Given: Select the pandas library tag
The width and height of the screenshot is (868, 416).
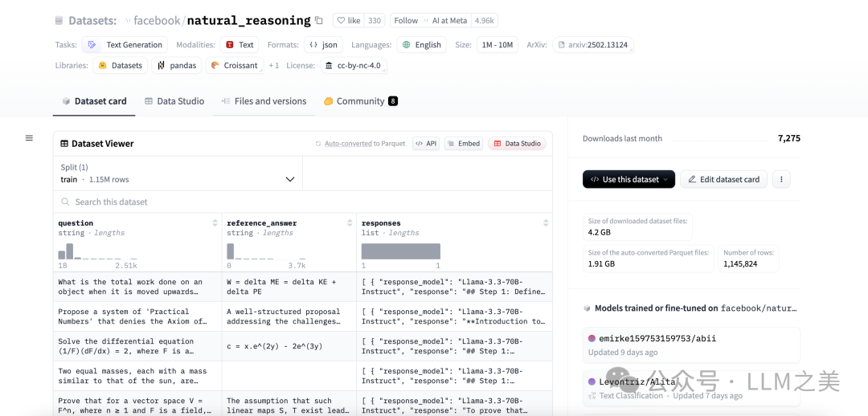Looking at the screenshot, I should click(177, 65).
